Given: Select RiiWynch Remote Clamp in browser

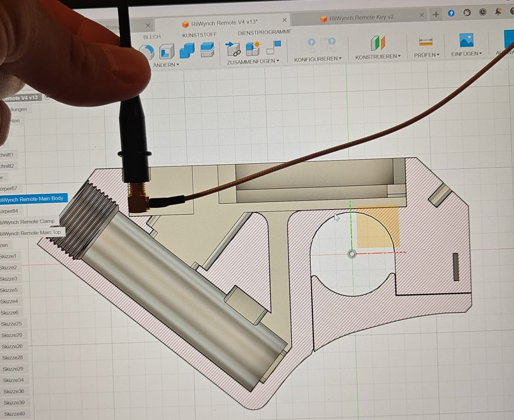Looking at the screenshot, I should point(27,221).
